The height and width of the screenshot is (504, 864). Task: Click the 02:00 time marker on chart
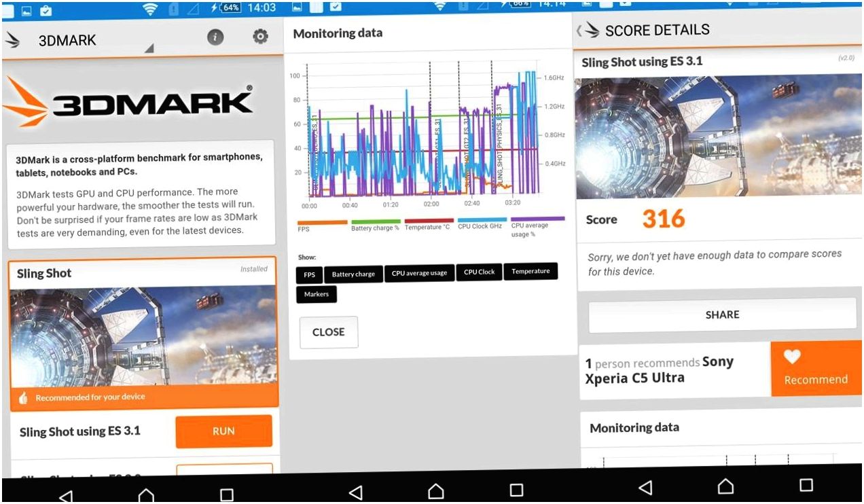[x=431, y=204]
